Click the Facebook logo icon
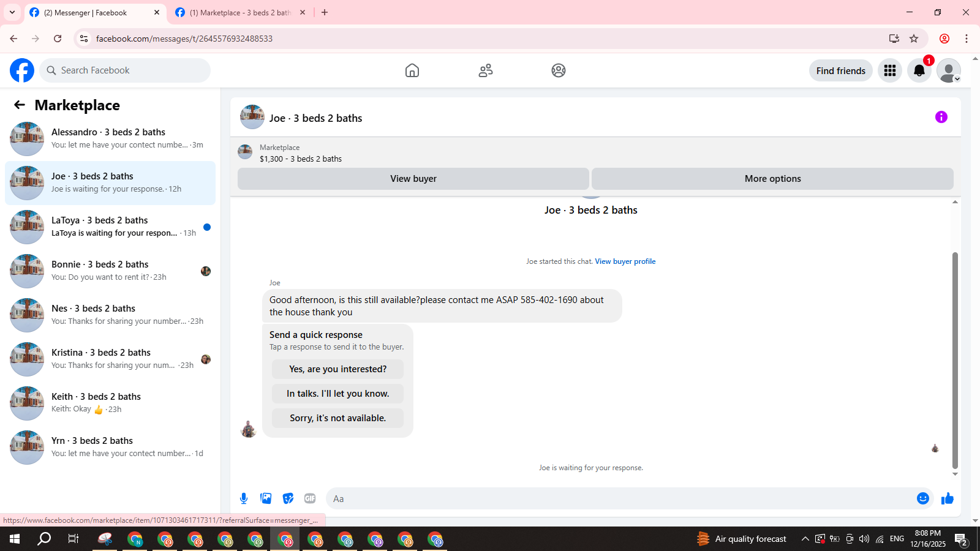Viewport: 980px width, 551px height. (22, 70)
